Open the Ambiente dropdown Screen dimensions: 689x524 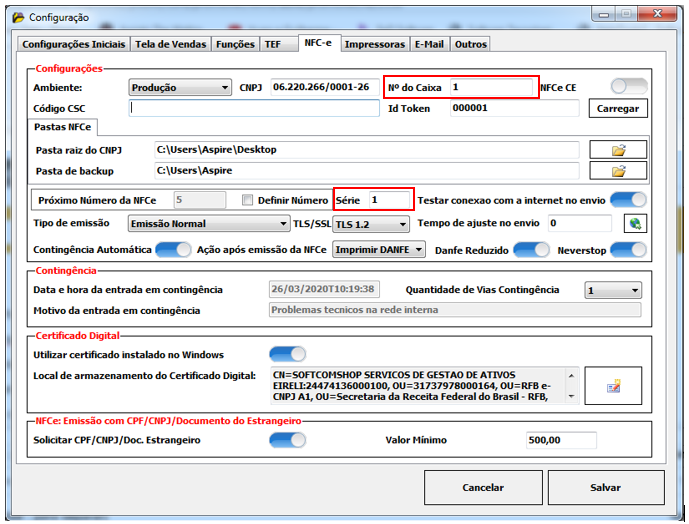coord(180,87)
